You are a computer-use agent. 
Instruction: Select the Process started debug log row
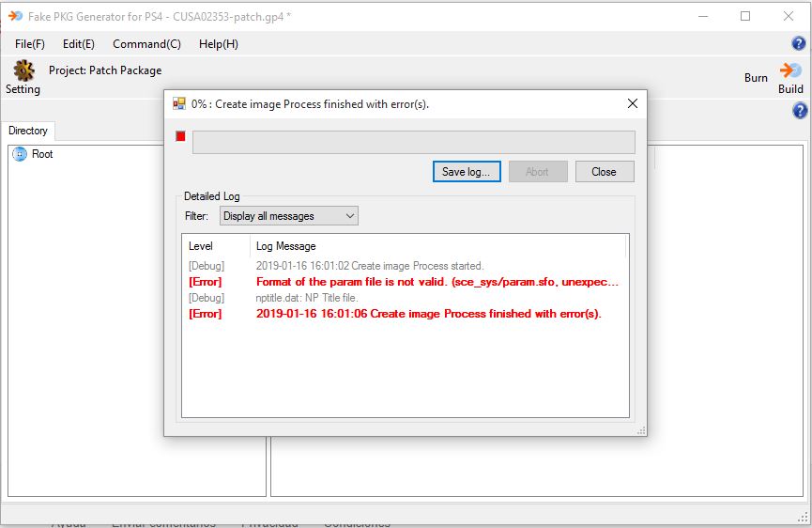tap(405, 266)
